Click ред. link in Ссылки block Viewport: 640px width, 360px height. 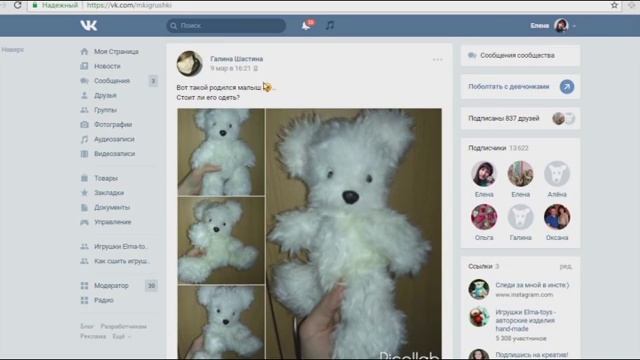tap(566, 266)
